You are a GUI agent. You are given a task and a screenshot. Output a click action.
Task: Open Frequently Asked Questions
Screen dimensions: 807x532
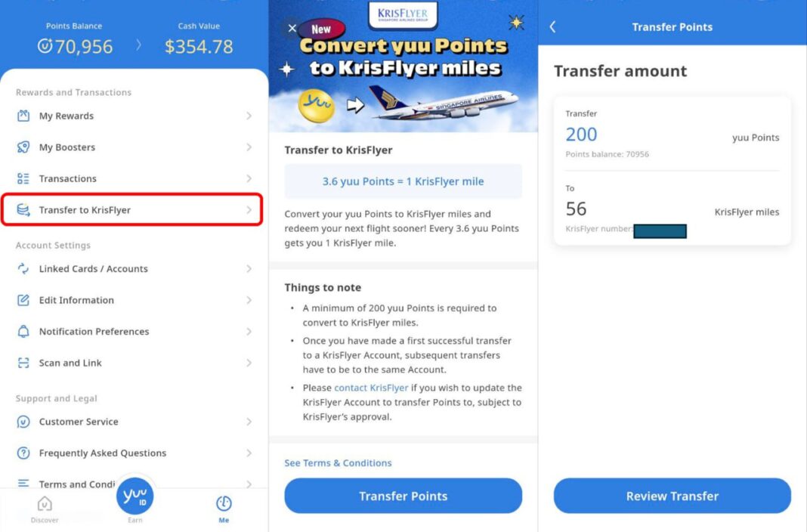tap(100, 453)
